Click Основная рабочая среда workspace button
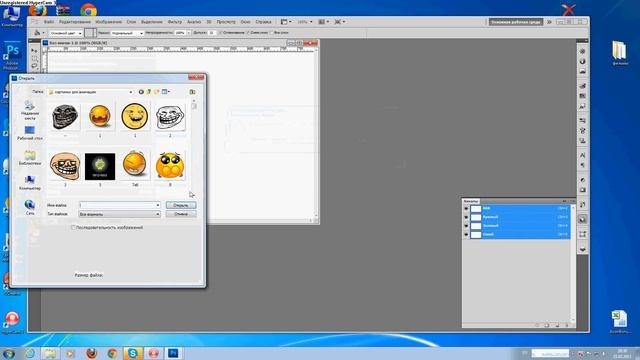This screenshot has height=360, width=640. [x=516, y=22]
